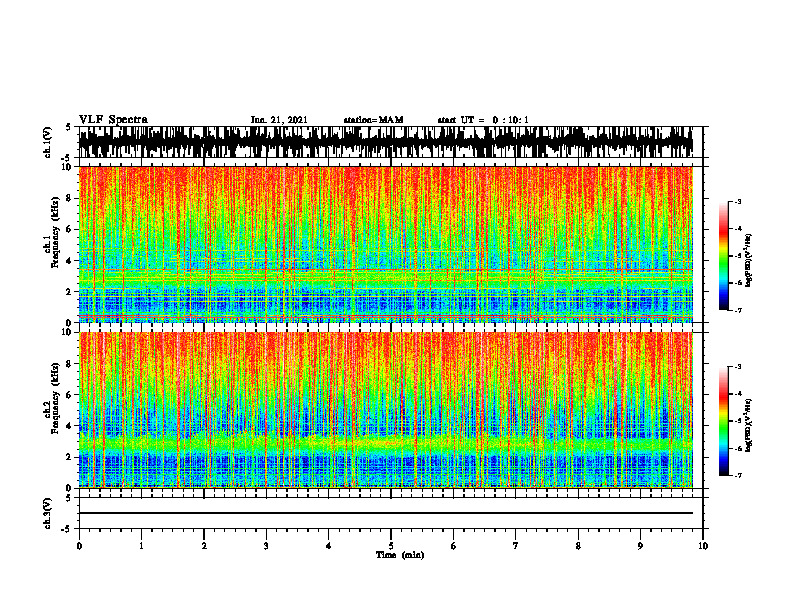792x612 pixels.
Task: Click the "ch.3(V)" axis label
Action: click(48, 514)
